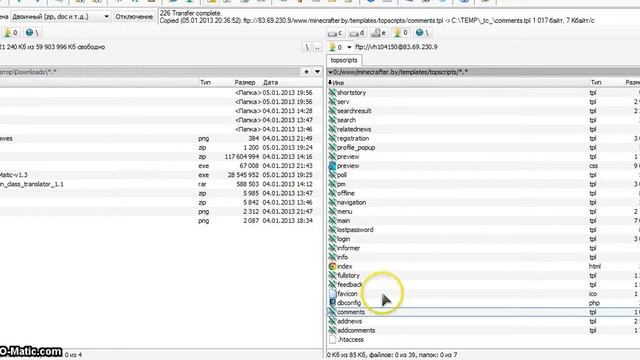Open the transfer mode combo box

(x=60, y=17)
